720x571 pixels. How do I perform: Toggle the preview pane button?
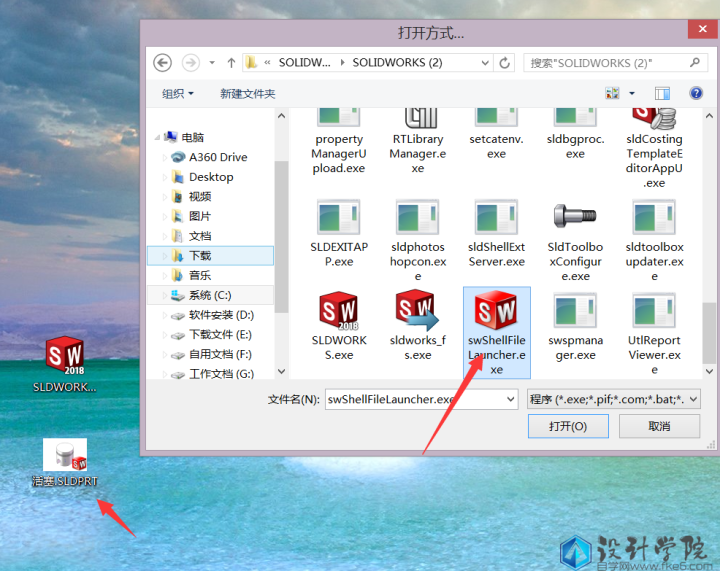coord(662,93)
